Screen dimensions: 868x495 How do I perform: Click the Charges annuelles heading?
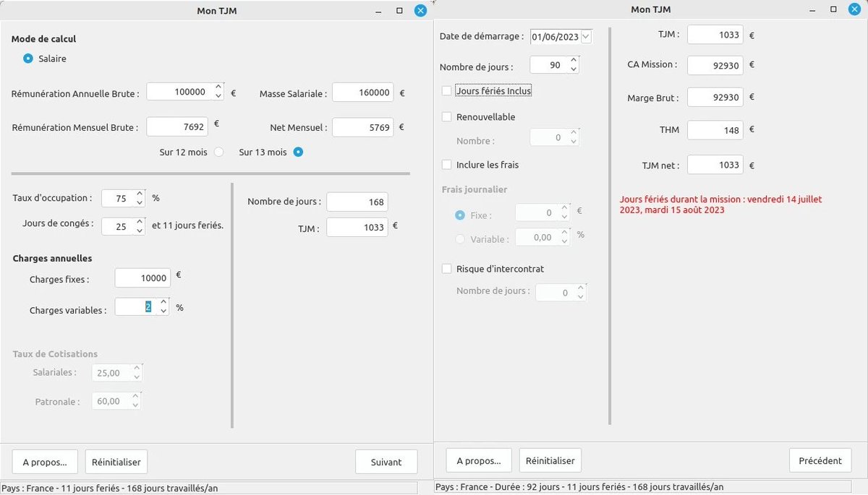(52, 258)
